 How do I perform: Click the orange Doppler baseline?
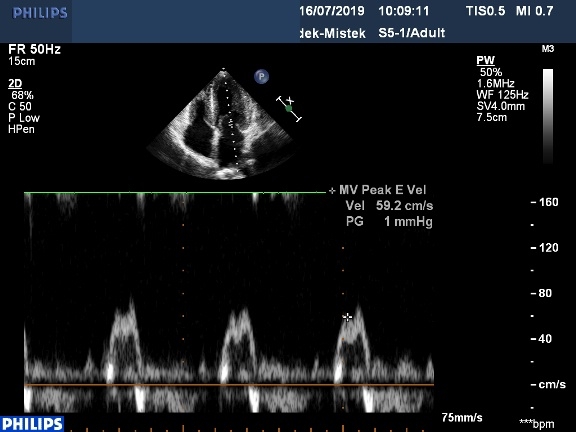[x=229, y=385]
